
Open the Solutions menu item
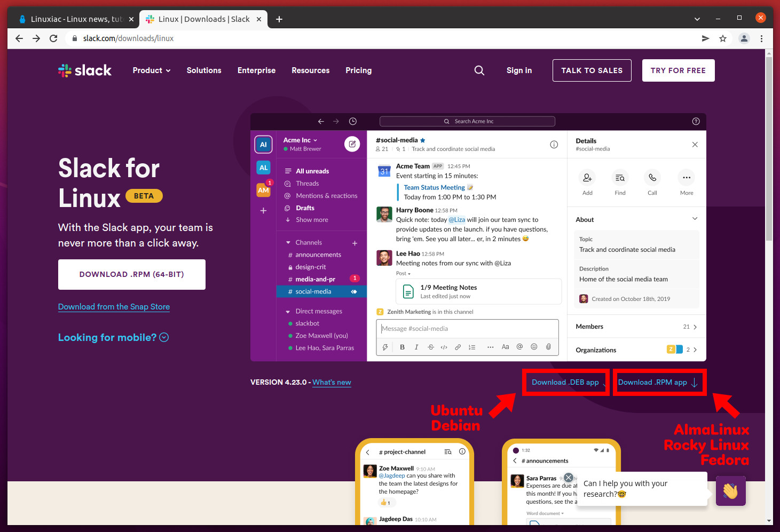point(204,70)
